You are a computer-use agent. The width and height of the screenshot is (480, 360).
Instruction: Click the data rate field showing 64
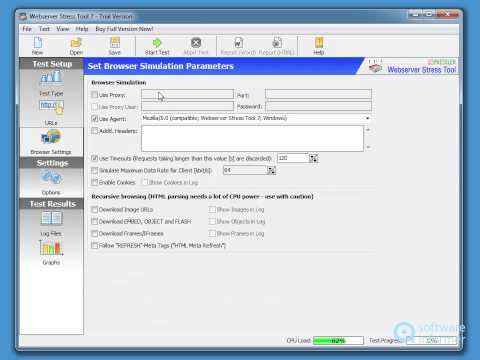click(x=245, y=170)
